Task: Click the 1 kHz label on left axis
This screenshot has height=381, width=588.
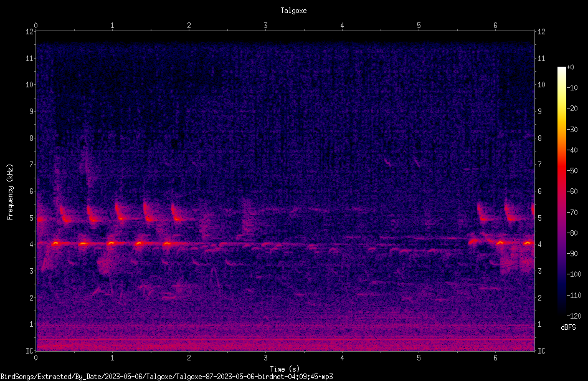Action: click(31, 324)
